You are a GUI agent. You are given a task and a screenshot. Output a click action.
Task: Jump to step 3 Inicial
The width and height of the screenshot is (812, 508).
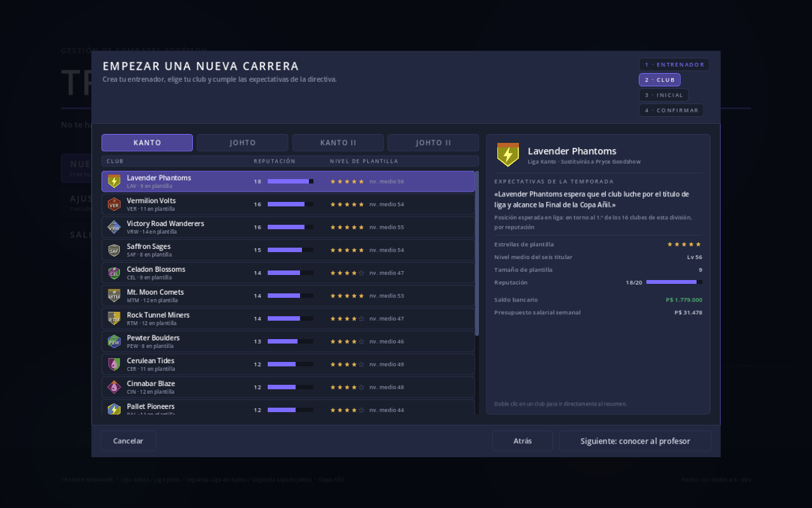(664, 95)
